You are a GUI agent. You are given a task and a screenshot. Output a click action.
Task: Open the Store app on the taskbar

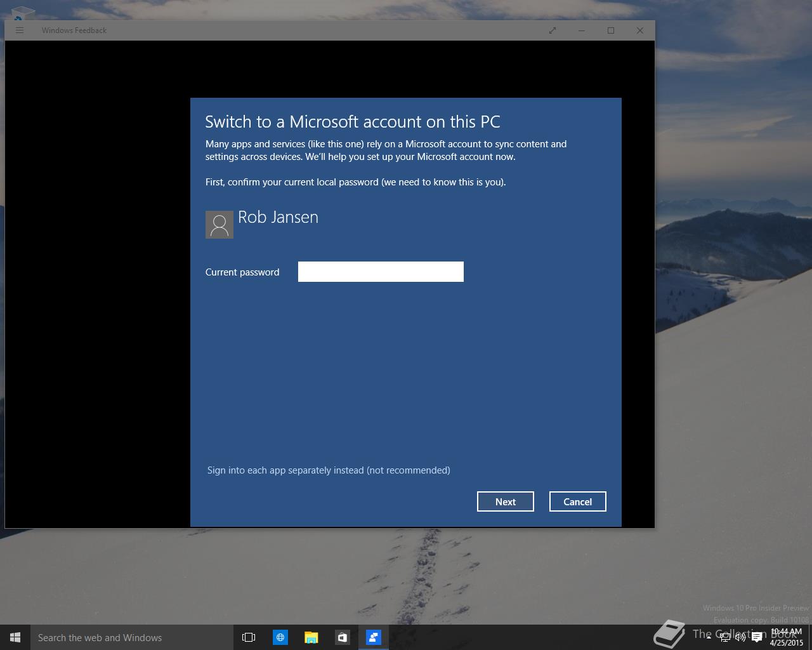342,637
